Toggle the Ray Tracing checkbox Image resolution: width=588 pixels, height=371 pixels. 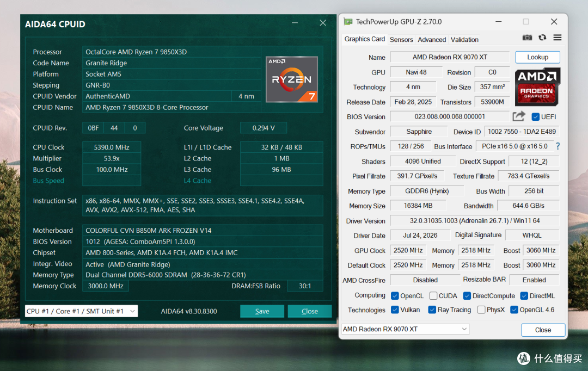click(432, 310)
